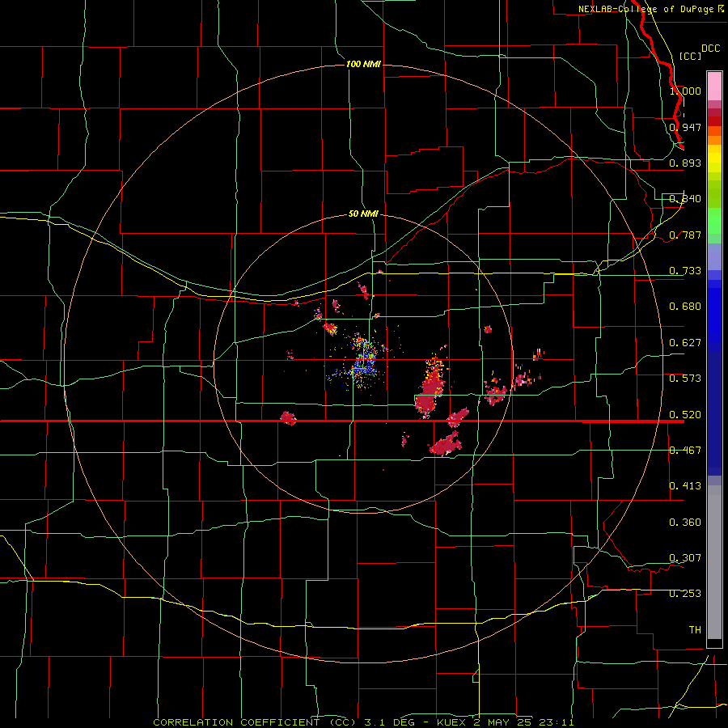Click the 0.680 legend value

click(x=685, y=307)
